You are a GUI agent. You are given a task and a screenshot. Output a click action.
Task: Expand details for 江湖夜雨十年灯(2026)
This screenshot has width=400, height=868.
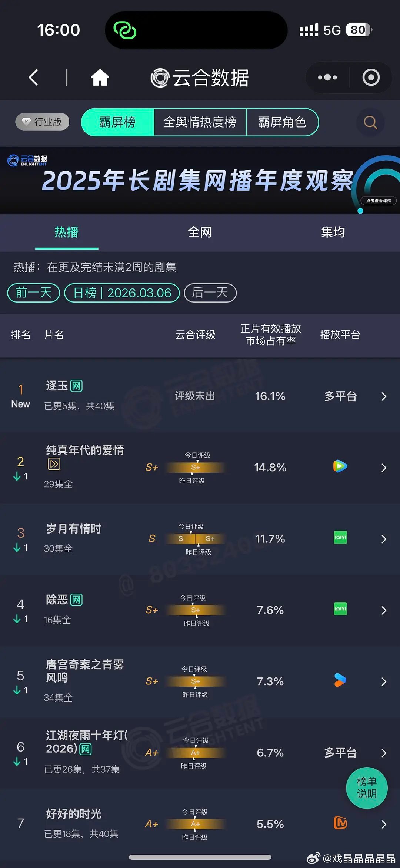384,753
